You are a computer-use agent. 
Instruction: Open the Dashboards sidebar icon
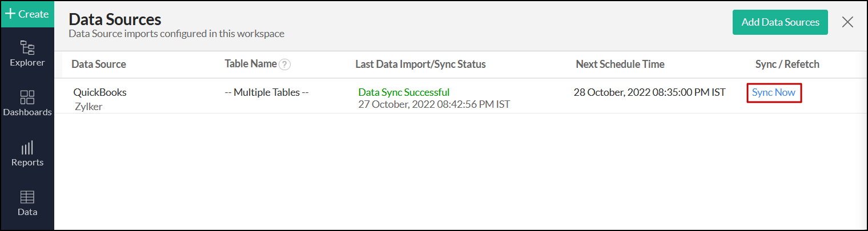pos(27,98)
